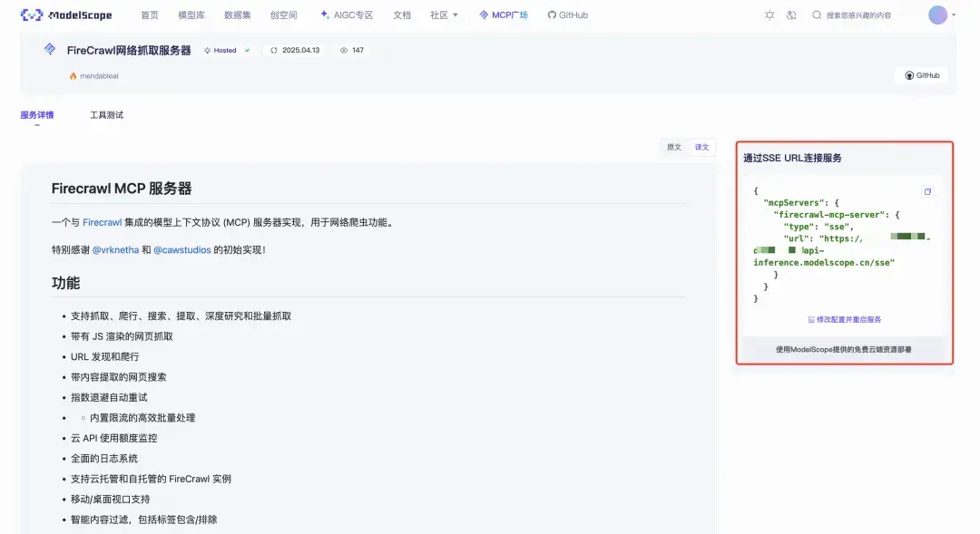
Task: Click the Hosted badge
Action: tap(220, 51)
